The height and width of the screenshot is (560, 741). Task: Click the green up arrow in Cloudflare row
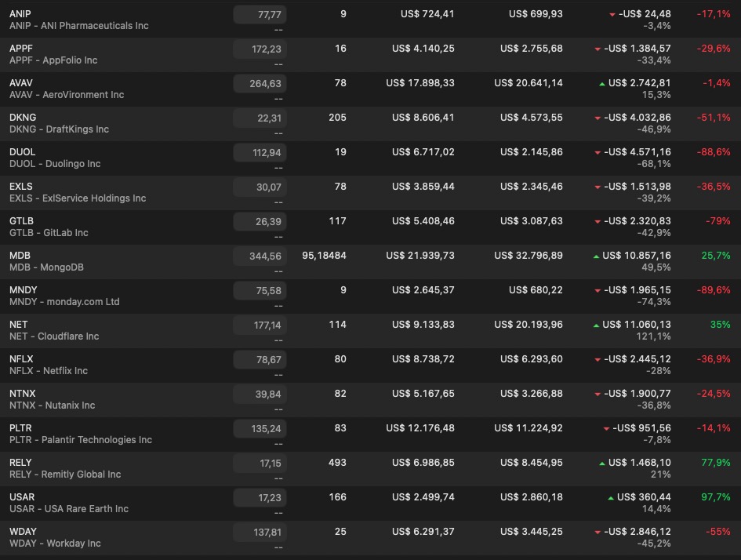(596, 325)
